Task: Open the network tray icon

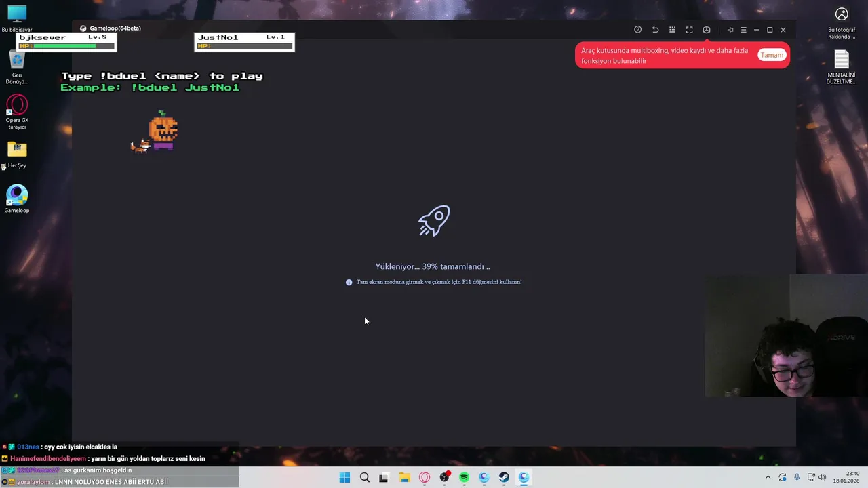Action: [x=811, y=477]
